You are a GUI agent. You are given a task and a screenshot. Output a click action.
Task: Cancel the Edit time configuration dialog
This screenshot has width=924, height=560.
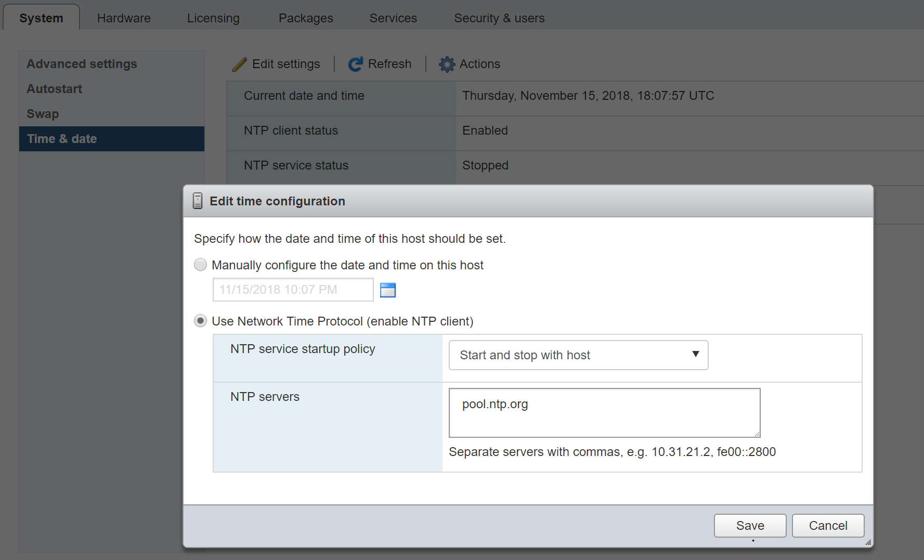tap(828, 525)
